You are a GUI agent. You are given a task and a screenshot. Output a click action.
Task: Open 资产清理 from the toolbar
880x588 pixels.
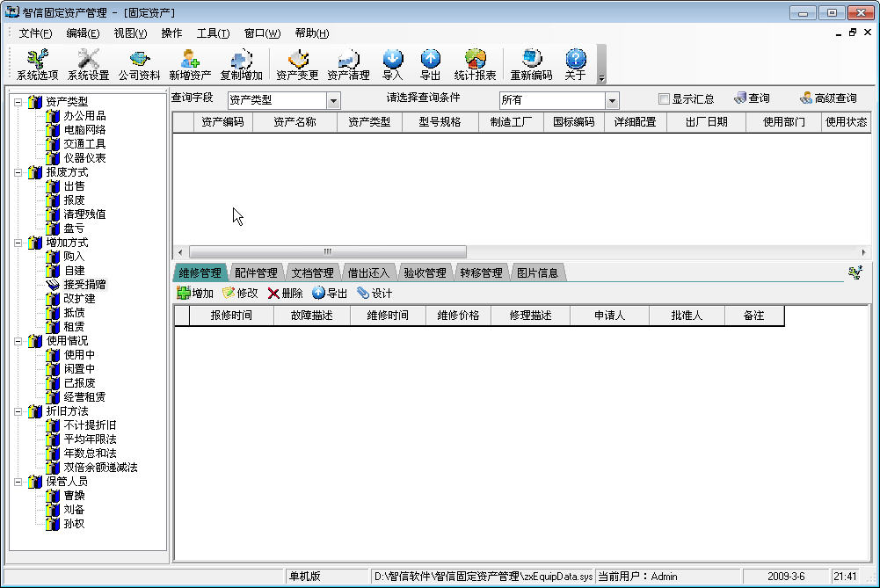pos(348,64)
